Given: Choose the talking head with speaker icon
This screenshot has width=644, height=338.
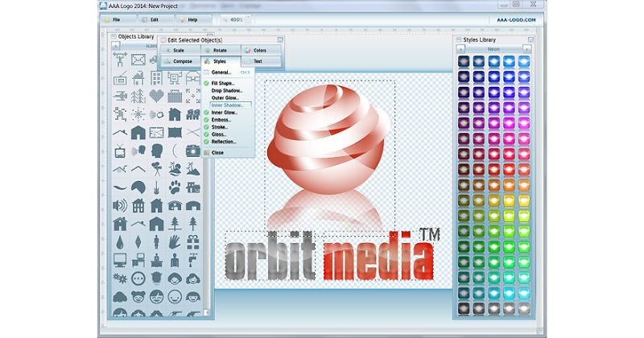Looking at the screenshot, I should [x=138, y=150].
